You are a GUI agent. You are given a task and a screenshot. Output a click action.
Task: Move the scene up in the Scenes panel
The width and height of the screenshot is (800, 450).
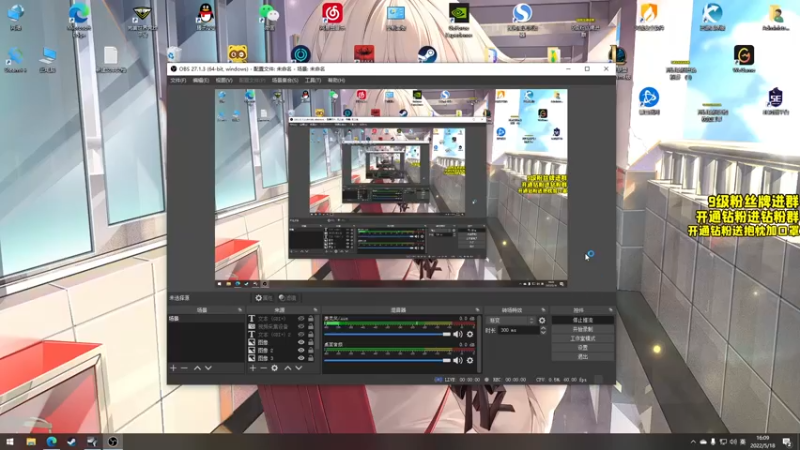(197, 368)
